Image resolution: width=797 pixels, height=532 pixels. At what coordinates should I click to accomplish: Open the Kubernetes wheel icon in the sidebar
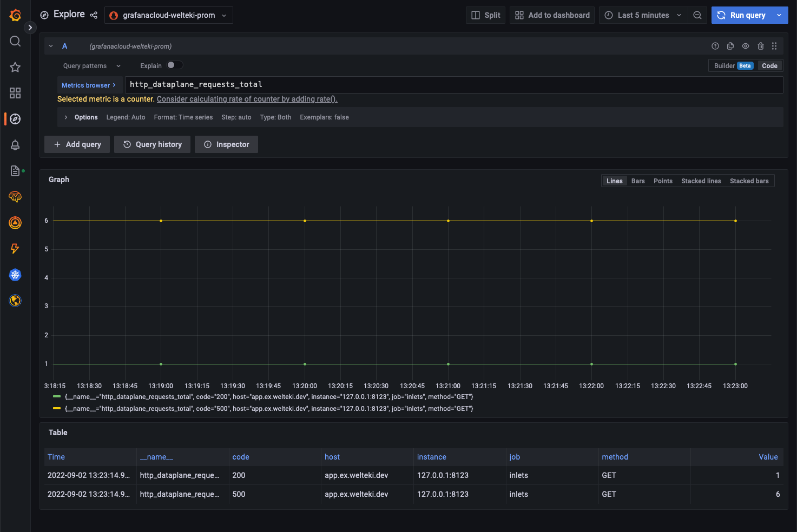(x=15, y=275)
